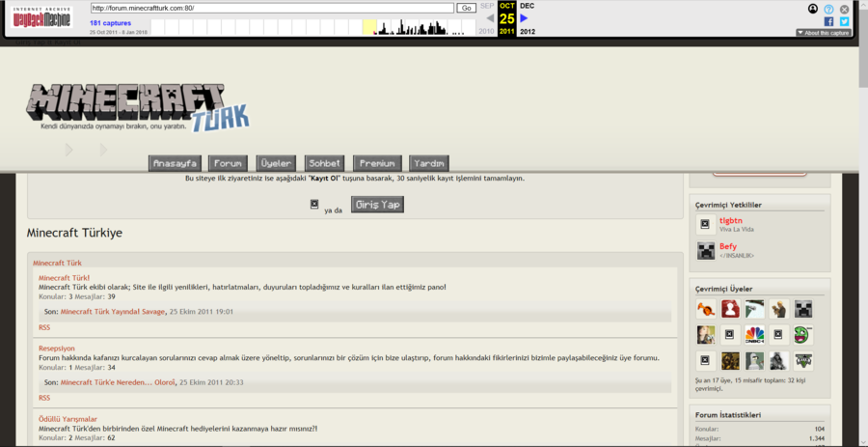
Task: Open black-and-white figure avatar member
Action: pos(779,360)
